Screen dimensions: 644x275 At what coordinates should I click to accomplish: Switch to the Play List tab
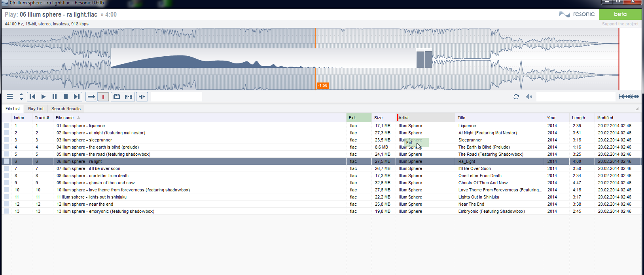pyautogui.click(x=36, y=109)
